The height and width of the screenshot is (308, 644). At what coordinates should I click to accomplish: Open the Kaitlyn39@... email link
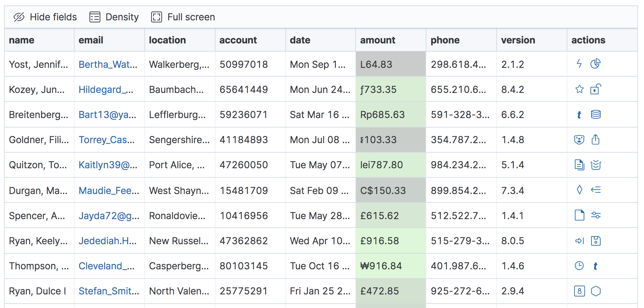108,165
